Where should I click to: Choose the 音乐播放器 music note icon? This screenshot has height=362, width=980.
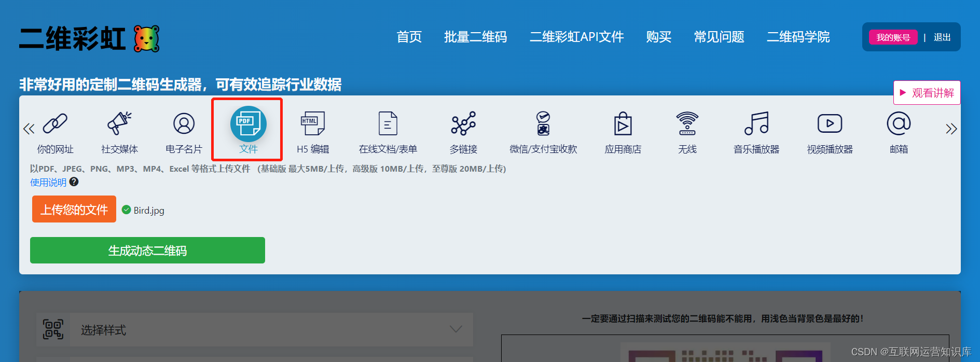point(756,124)
